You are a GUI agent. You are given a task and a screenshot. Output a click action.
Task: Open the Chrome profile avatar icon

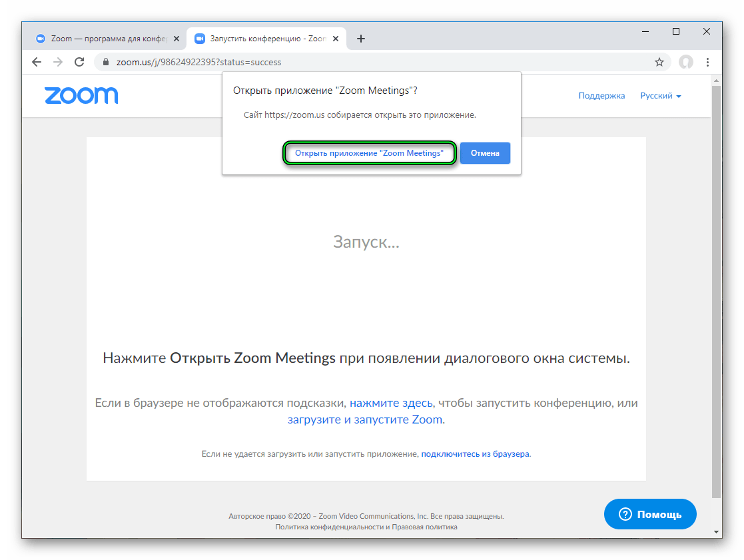pyautogui.click(x=685, y=62)
